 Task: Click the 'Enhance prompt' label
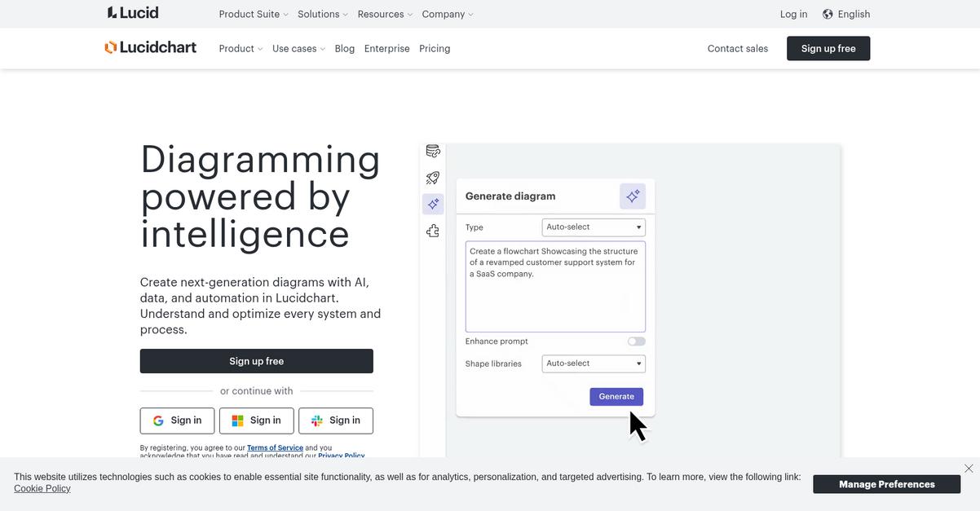pyautogui.click(x=497, y=341)
